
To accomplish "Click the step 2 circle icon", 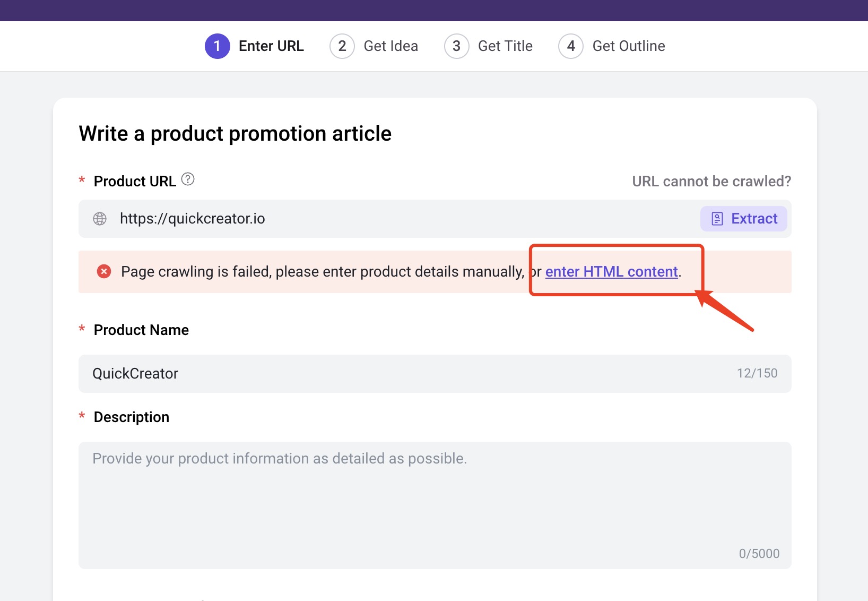I will tap(342, 46).
